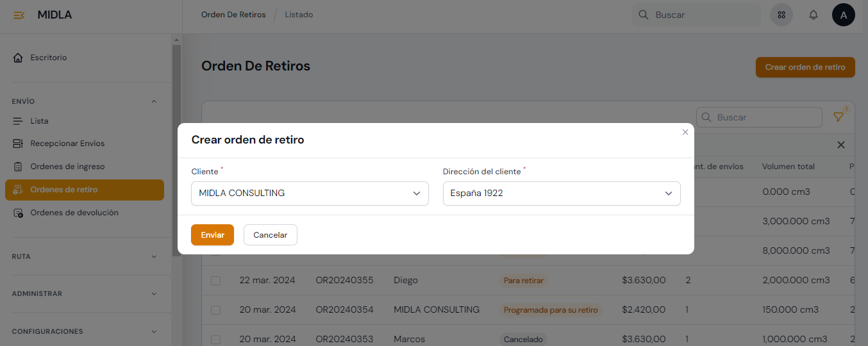Image resolution: width=868 pixels, height=346 pixels.
Task: Go to Ordenes de ingreso
Action: 67,167
